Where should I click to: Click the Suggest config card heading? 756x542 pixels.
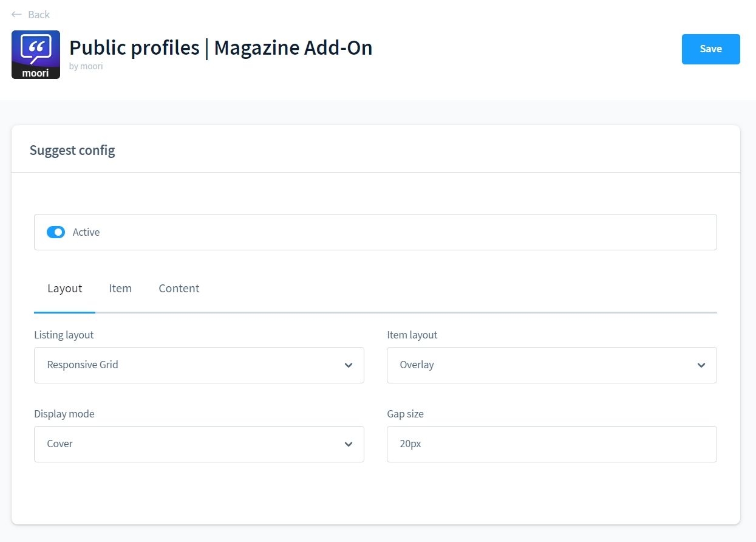(x=72, y=150)
